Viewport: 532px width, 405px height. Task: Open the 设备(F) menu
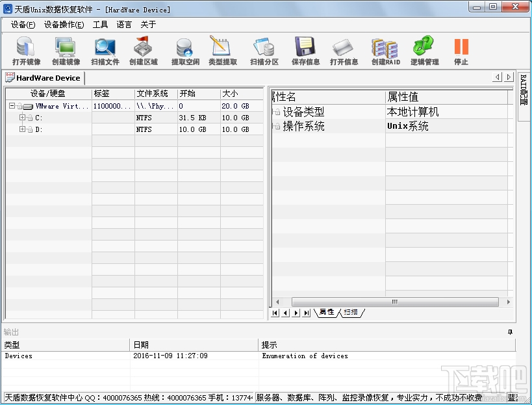point(23,25)
